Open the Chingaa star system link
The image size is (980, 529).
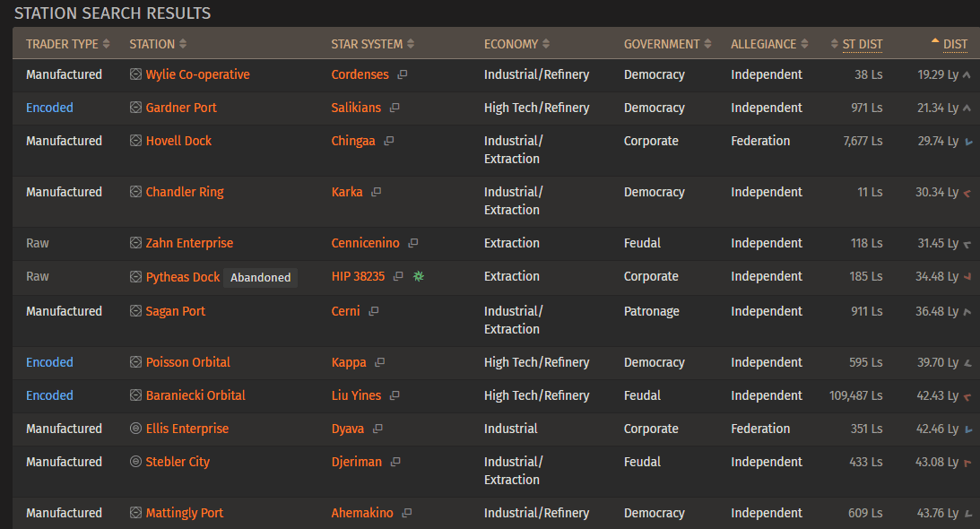click(x=353, y=142)
